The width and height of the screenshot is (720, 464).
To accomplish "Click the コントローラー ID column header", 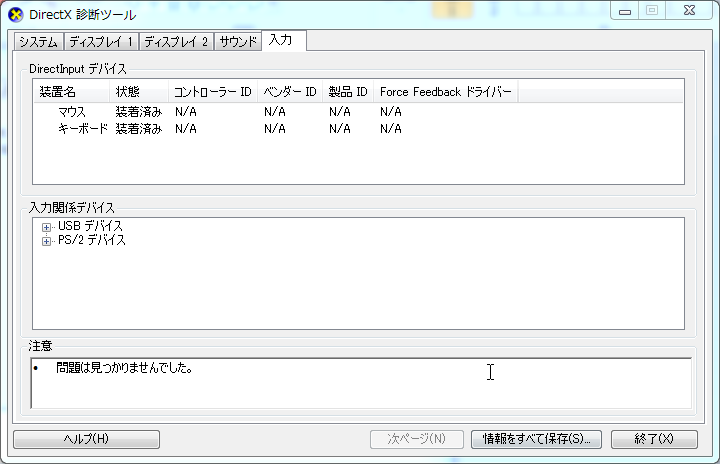I will [213, 91].
